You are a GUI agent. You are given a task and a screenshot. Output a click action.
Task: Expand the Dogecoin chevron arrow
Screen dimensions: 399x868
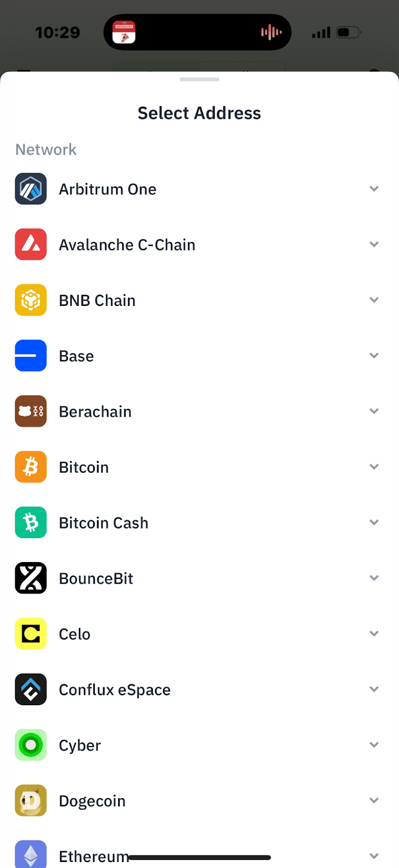[x=374, y=801]
